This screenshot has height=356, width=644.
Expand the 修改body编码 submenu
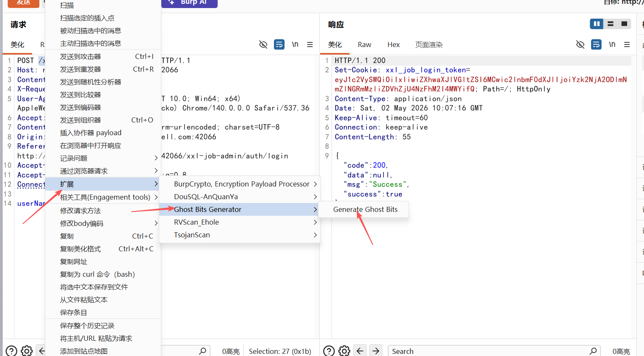coord(103,223)
